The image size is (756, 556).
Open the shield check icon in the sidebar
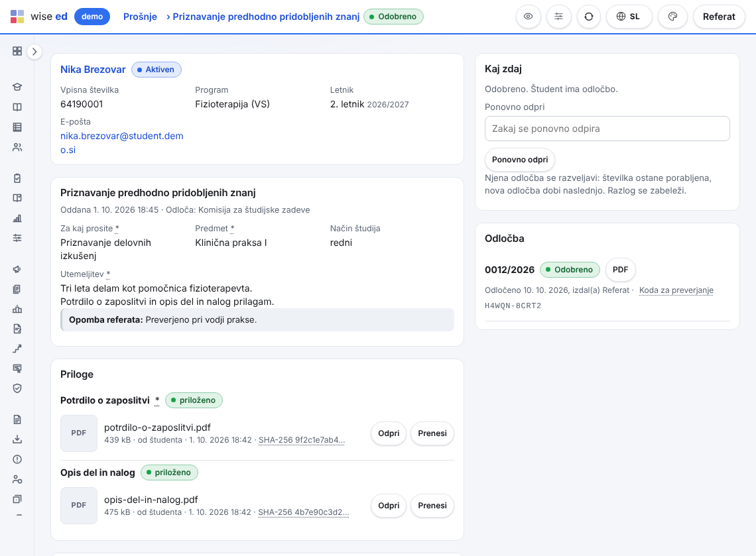(17, 388)
